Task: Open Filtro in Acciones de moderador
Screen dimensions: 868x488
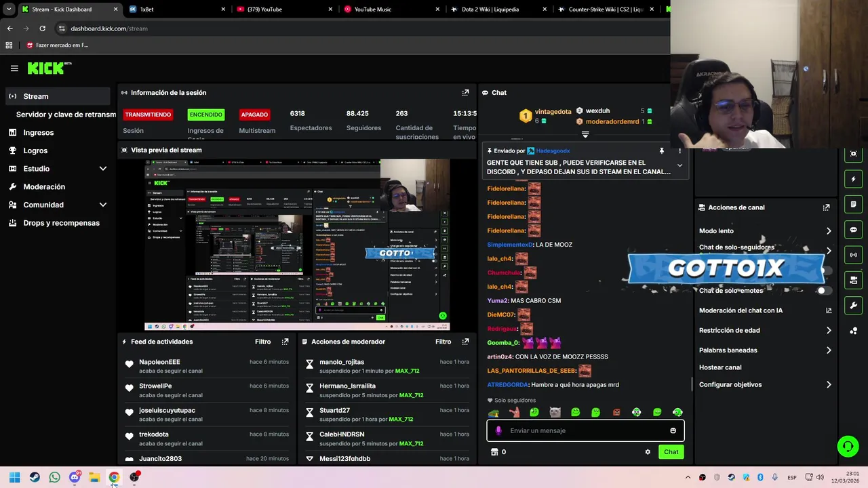Action: [443, 342]
